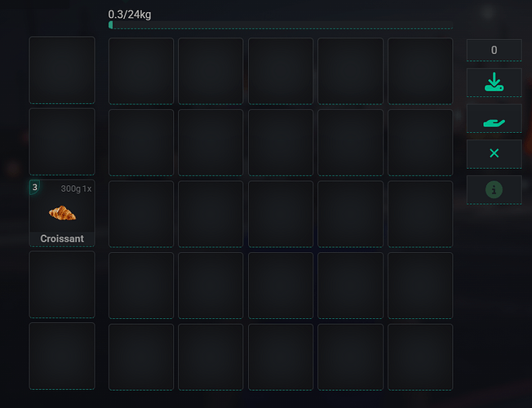Click the download-to-inventory arrow icon
The image size is (532, 408).
[x=494, y=82]
